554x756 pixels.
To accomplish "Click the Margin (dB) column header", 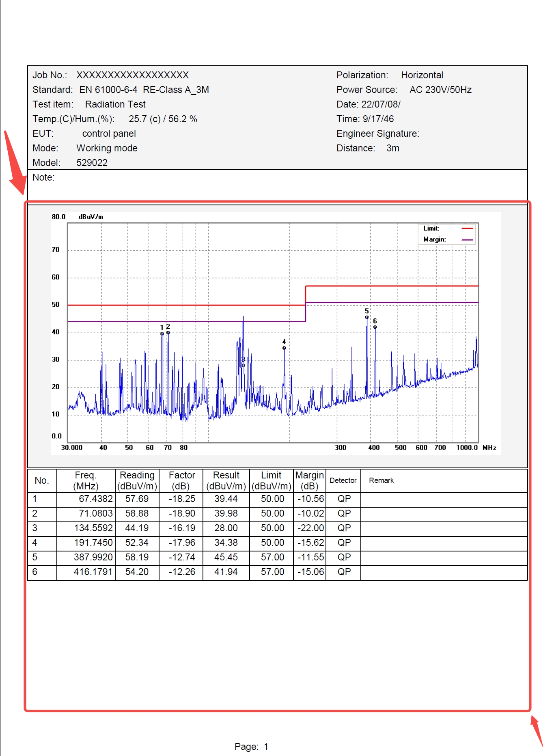I will click(x=309, y=480).
